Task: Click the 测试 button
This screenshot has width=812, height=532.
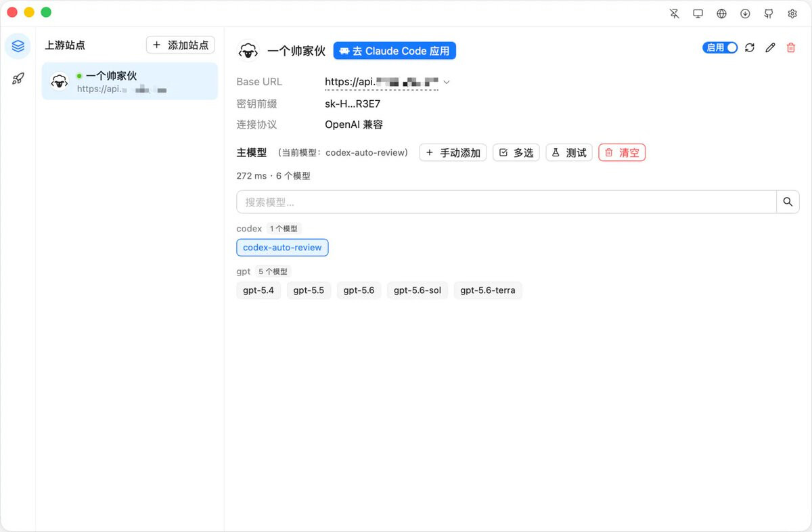Action: 569,153
